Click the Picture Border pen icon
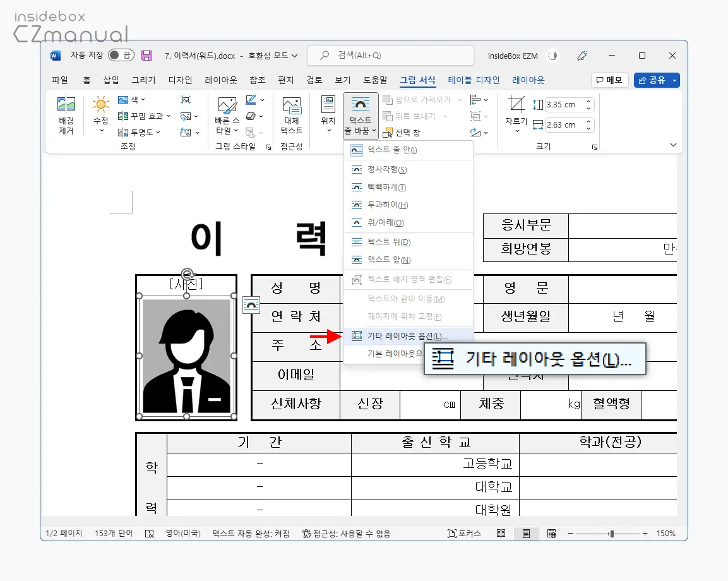 (251, 99)
